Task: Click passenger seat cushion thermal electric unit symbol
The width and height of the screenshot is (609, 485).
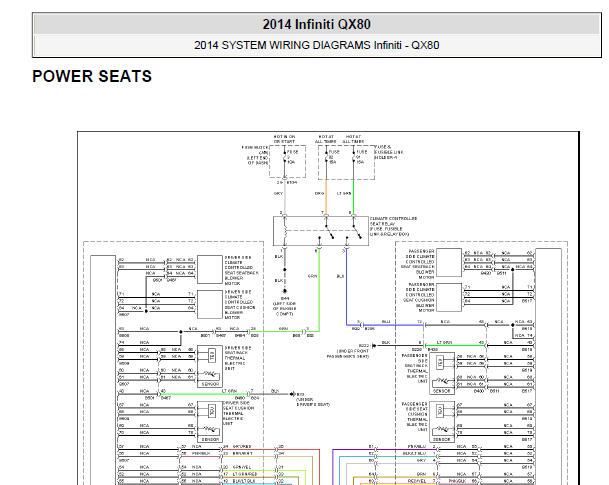Action: [x=442, y=422]
